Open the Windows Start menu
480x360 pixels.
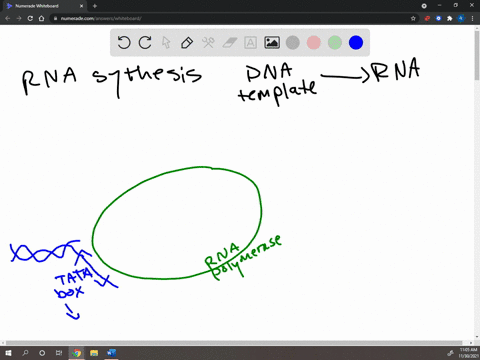click(8, 353)
